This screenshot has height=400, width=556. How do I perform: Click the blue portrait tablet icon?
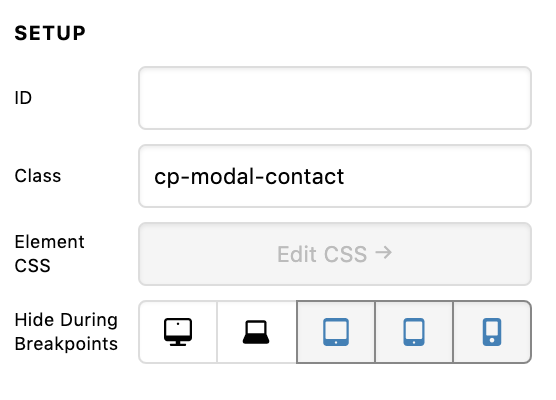tap(414, 332)
